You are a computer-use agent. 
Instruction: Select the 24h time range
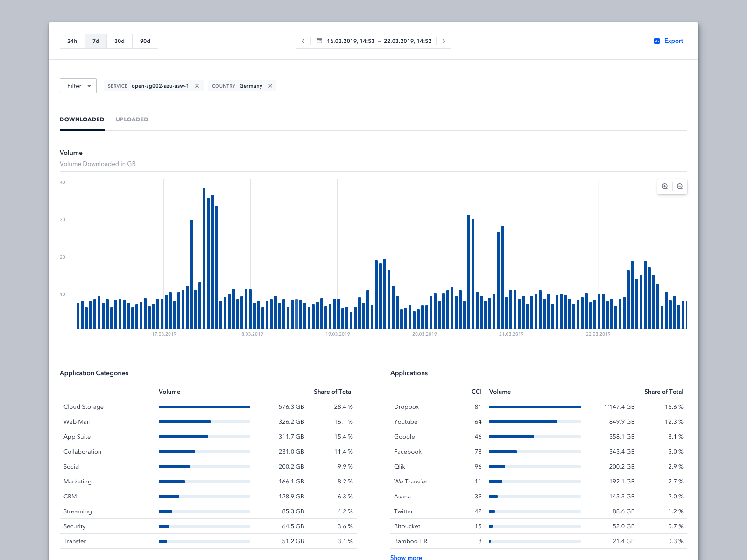72,41
